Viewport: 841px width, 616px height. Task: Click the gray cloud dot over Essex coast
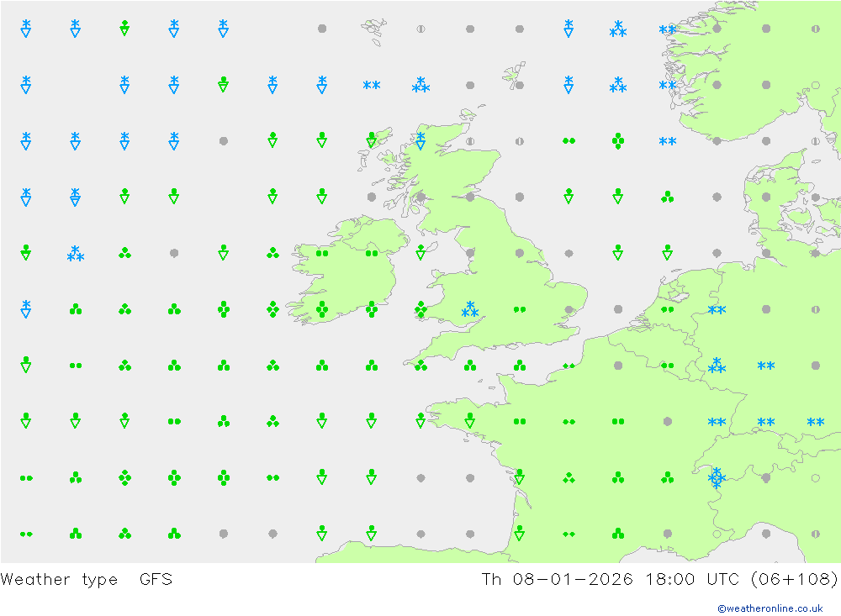click(x=569, y=309)
